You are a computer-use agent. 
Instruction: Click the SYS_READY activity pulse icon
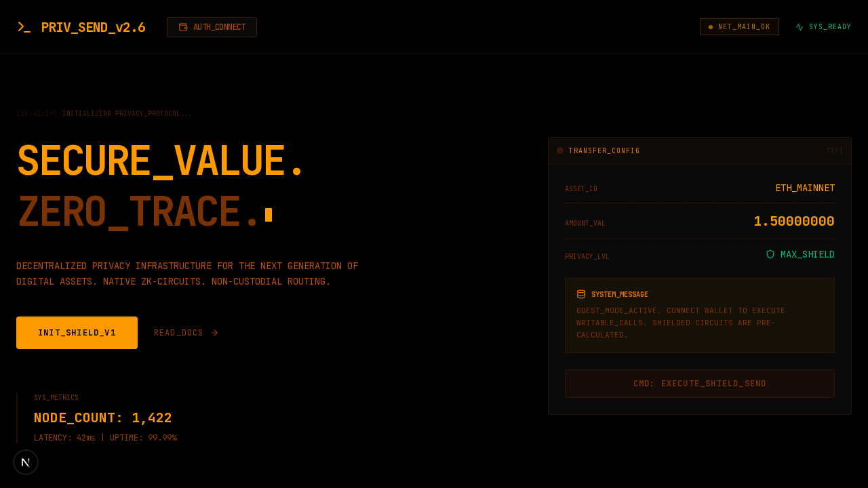tap(800, 27)
